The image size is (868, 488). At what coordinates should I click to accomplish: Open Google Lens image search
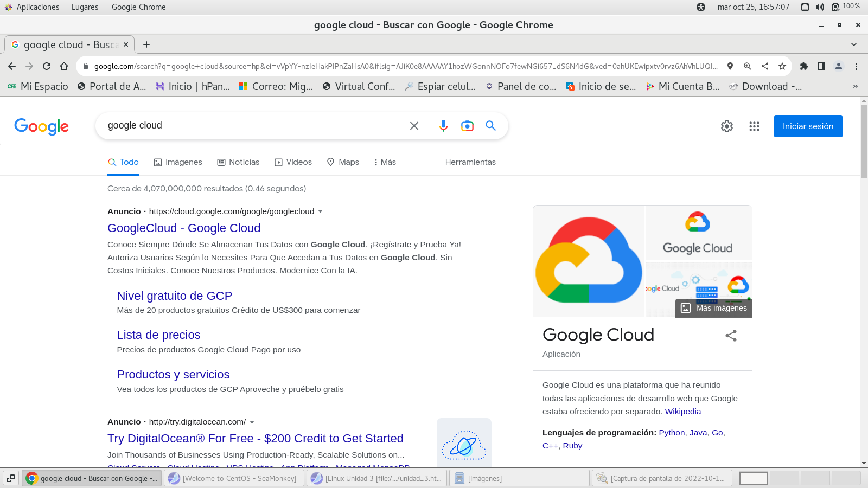(x=467, y=126)
